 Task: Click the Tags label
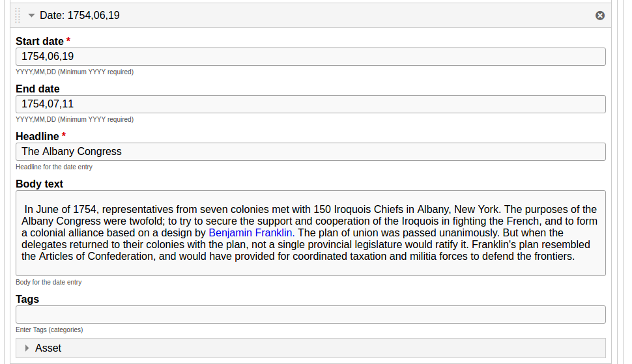27,299
